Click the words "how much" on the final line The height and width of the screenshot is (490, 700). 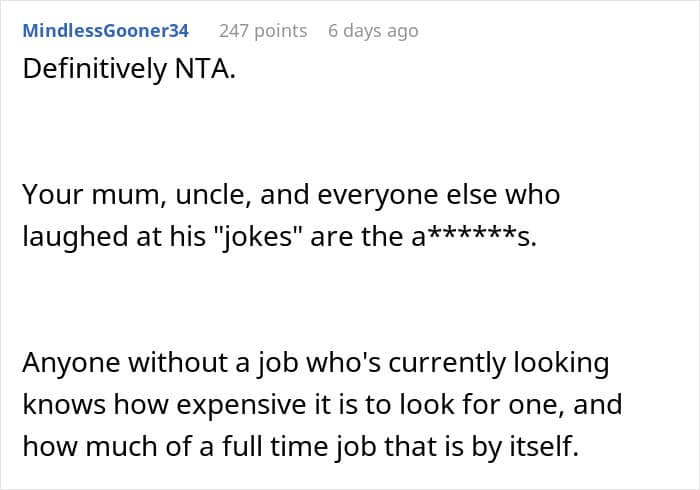(78, 446)
